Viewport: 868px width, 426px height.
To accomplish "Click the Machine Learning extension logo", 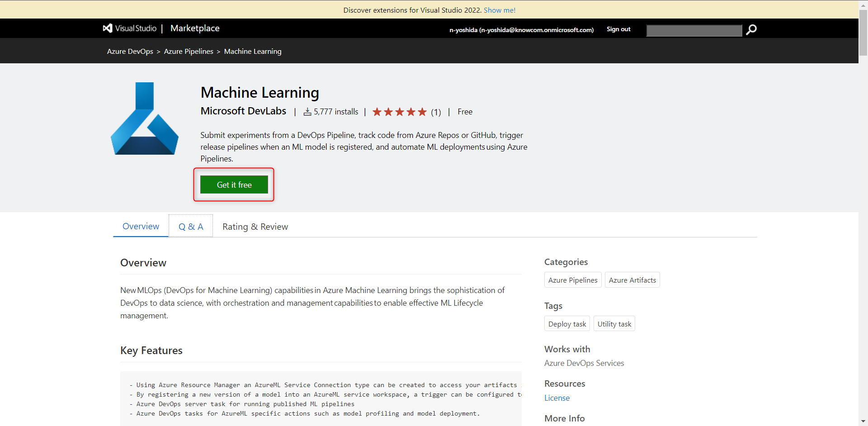I will (x=145, y=118).
